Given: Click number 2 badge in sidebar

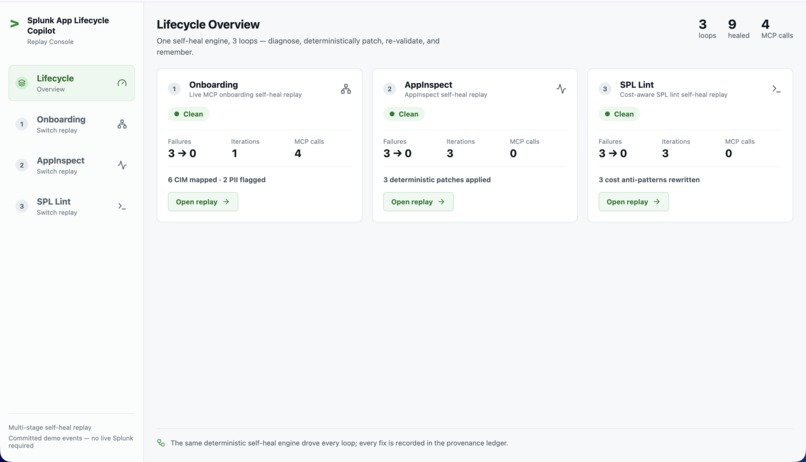Looking at the screenshot, I should pos(22,165).
